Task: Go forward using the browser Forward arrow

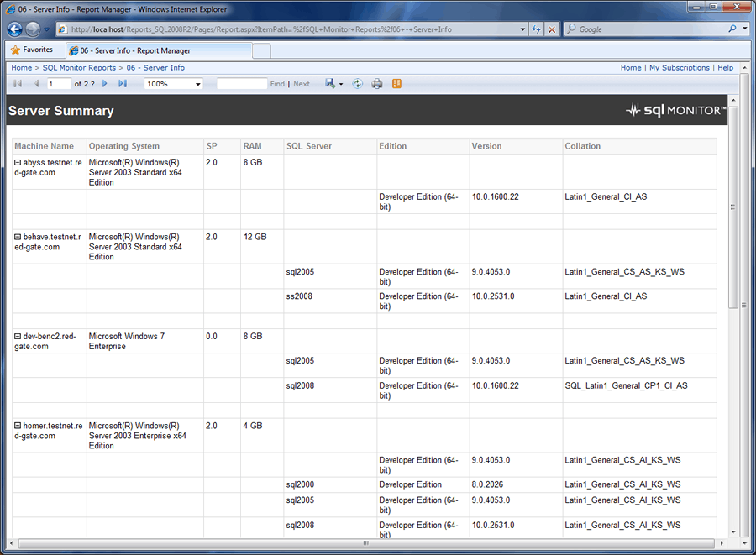Action: [33, 29]
